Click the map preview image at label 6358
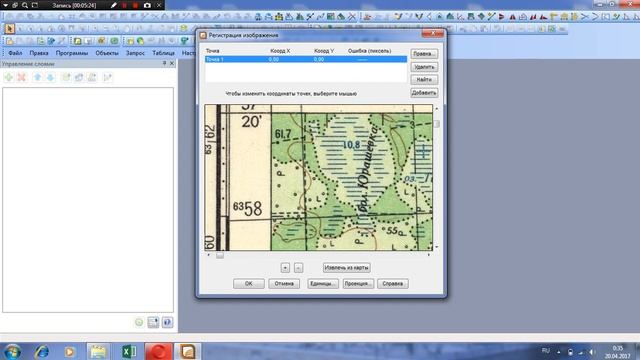Image resolution: width=640 pixels, height=360 pixels. (248, 209)
